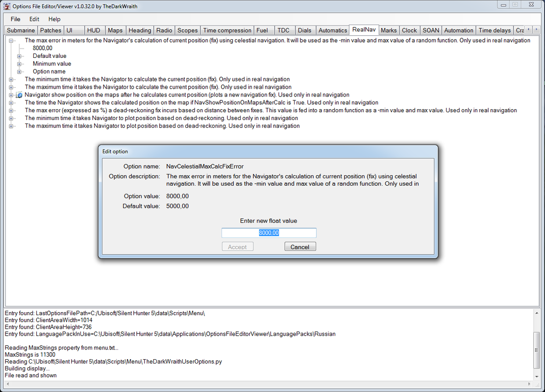Switch to the Time delays tab
The image size is (545, 392).
tap(494, 30)
